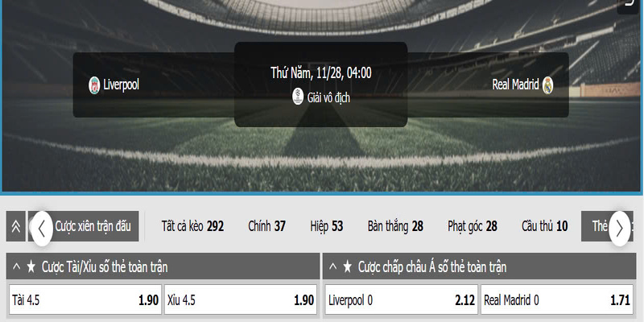Open the Bàn thắng 28 tab
The height and width of the screenshot is (322, 644).
coord(394,226)
